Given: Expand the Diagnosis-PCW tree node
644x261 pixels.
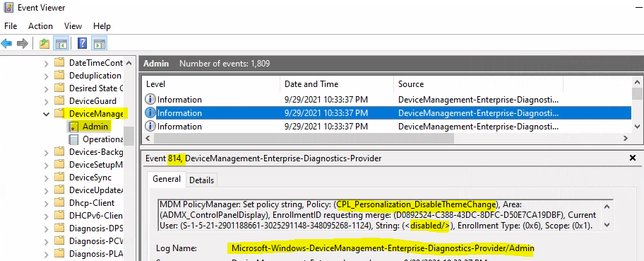Looking at the screenshot, I should click(47, 241).
